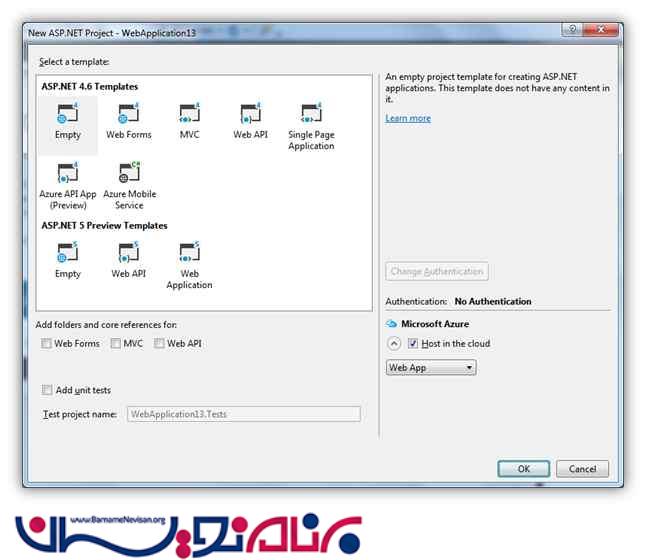Image resolution: width=646 pixels, height=560 pixels.
Task: Check the Web API core references checkbox
Action: [159, 343]
